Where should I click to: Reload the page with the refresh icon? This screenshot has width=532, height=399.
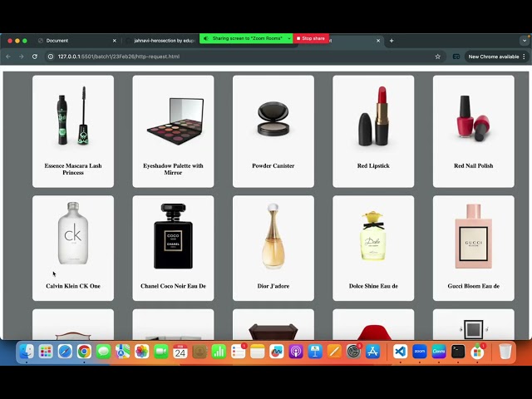[x=35, y=57]
